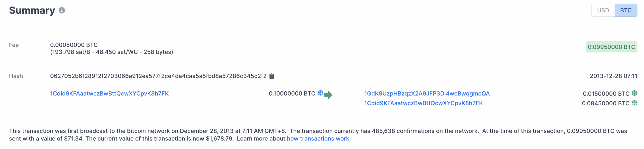Click blue globe icon next to 0.10000000 BTC
The width and height of the screenshot is (644, 149).
tap(320, 93)
